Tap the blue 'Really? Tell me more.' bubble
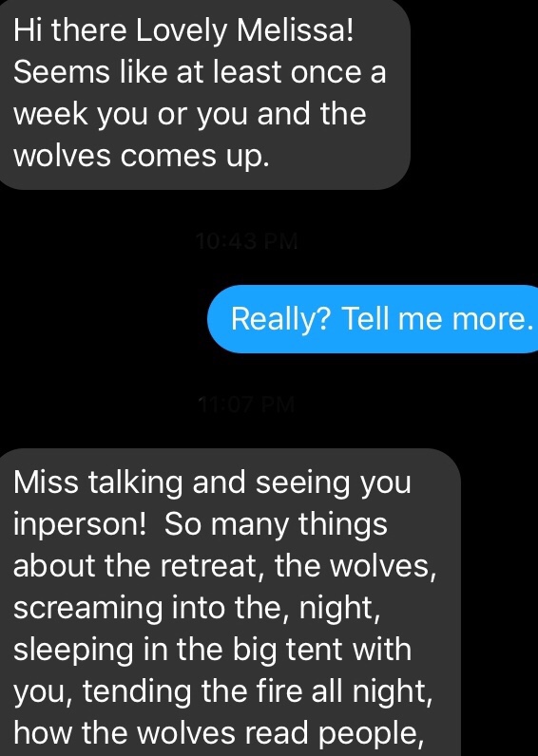The image size is (538, 756). click(x=373, y=319)
